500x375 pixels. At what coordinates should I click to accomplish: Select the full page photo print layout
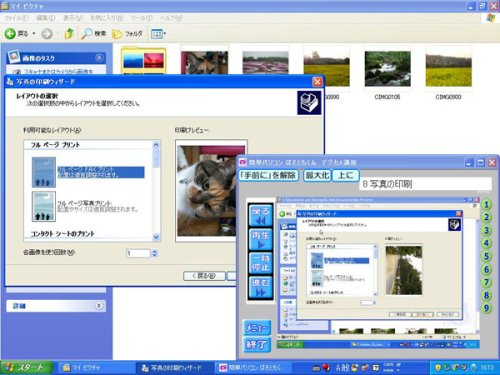point(85,206)
